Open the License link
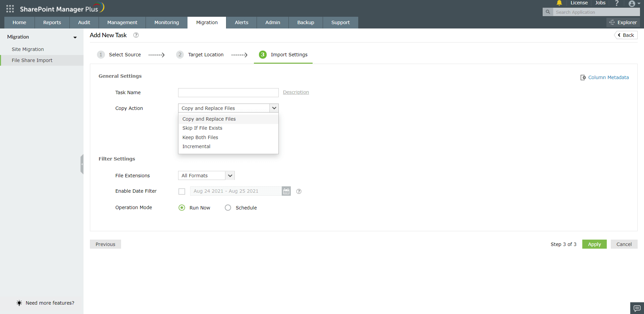The image size is (644, 314). pyautogui.click(x=579, y=3)
